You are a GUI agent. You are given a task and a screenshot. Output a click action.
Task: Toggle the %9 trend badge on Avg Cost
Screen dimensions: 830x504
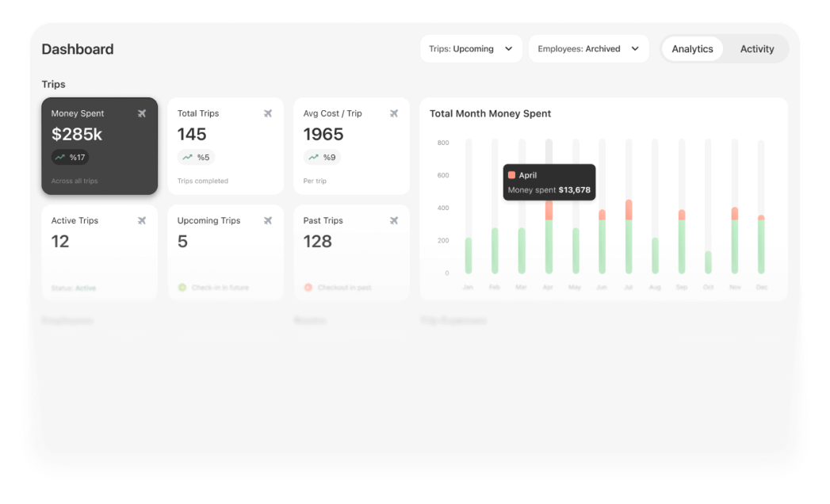[322, 157]
